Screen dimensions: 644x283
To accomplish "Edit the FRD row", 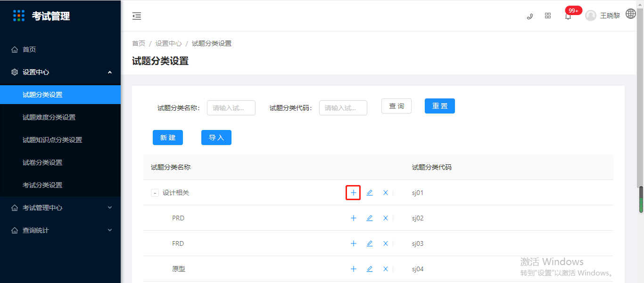I will coord(370,243).
